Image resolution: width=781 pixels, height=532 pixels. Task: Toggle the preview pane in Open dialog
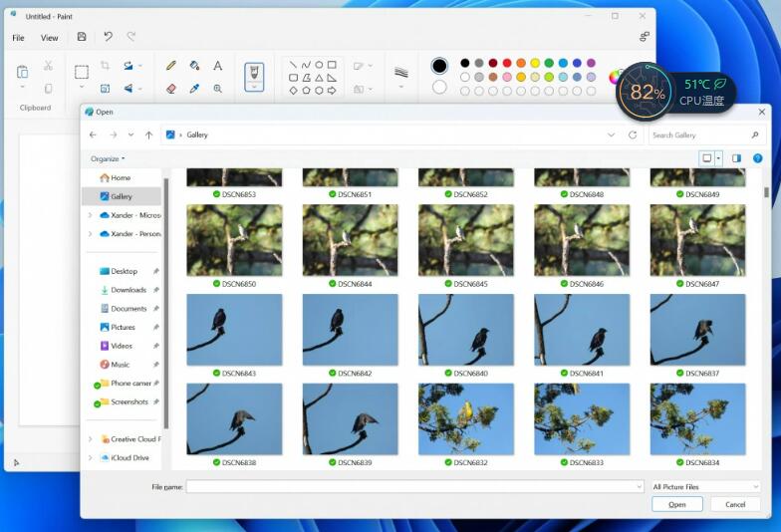[736, 158]
